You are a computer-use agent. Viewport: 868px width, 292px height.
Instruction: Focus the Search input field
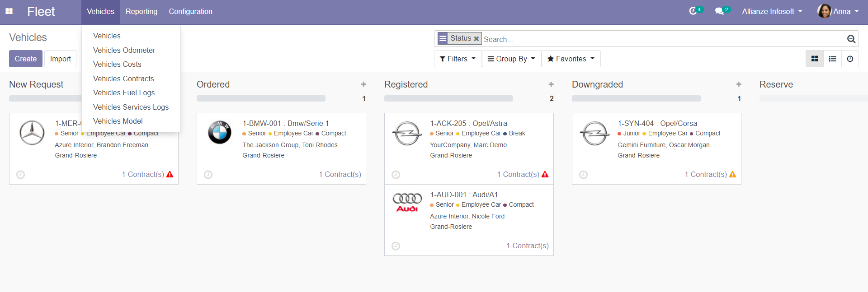664,39
